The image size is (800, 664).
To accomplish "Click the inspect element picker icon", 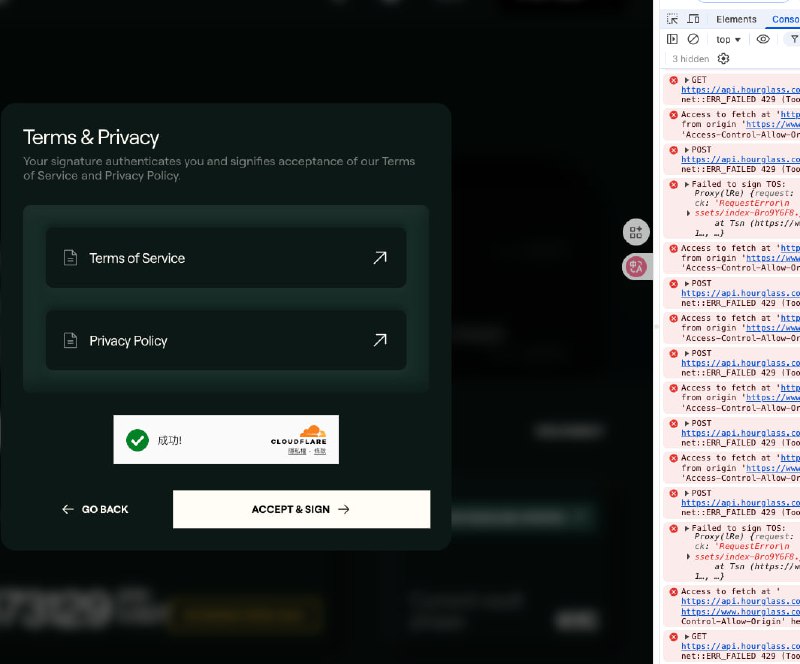I will 673,19.
